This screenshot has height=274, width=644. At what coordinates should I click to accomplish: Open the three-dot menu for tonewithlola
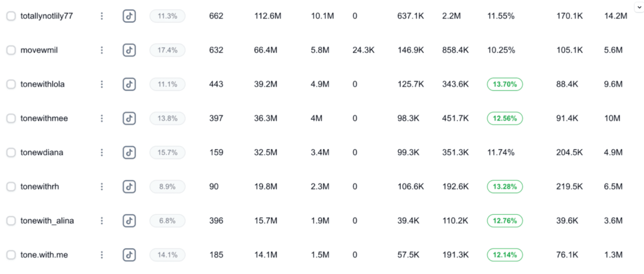[101, 84]
